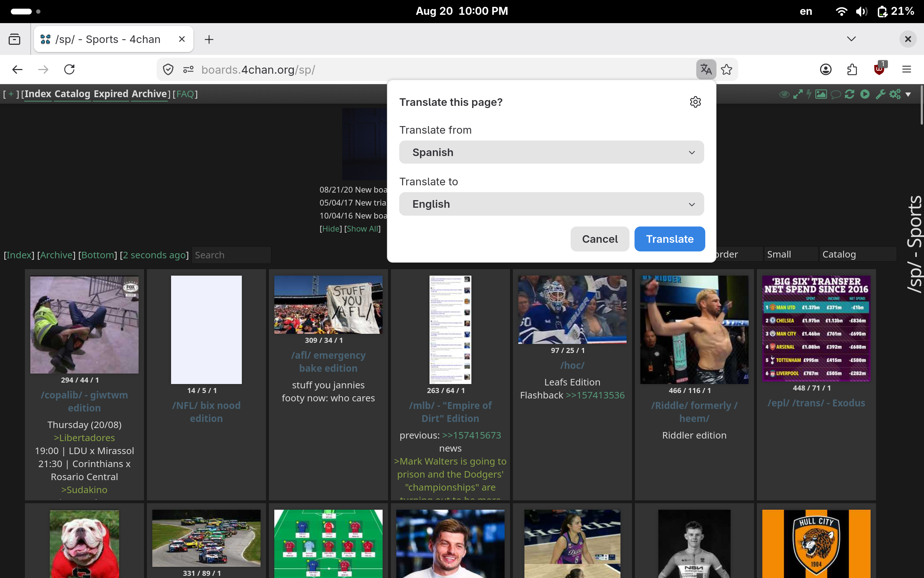This screenshot has height=578, width=924.
Task: Click the battery 21% indicator
Action: click(895, 11)
